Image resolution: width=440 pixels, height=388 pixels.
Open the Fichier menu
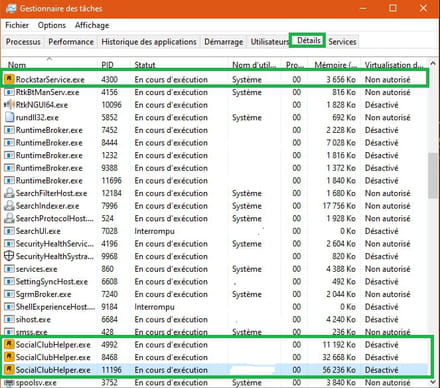coord(17,25)
